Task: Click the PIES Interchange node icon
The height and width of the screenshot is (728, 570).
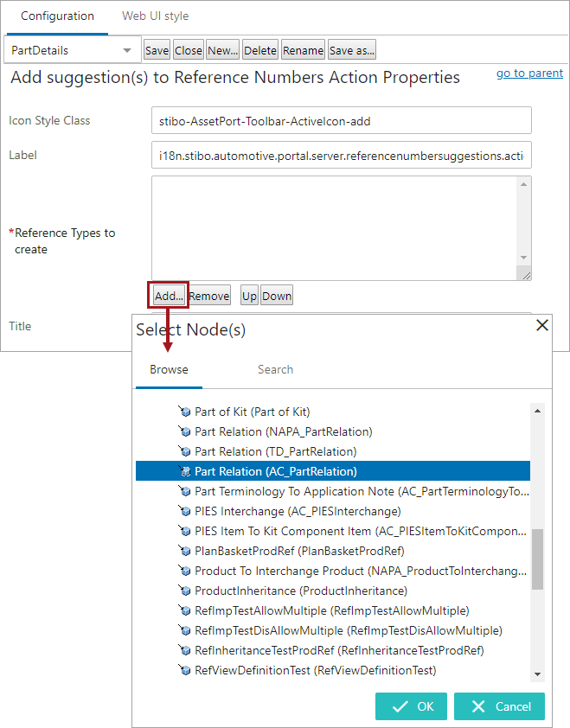Action: tap(184, 511)
